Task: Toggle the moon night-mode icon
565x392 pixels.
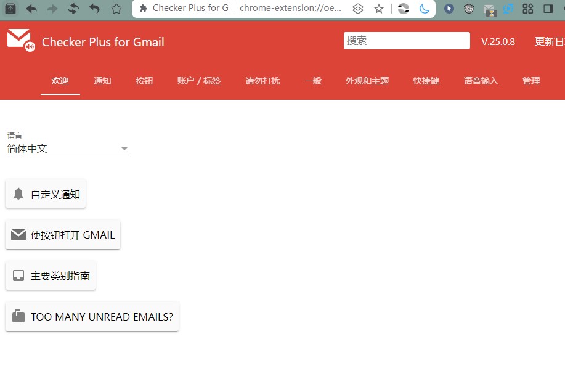Action: pos(425,9)
